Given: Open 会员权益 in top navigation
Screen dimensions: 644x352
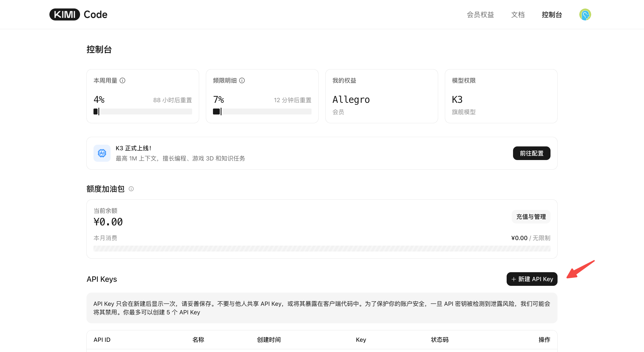Looking at the screenshot, I should point(480,14).
